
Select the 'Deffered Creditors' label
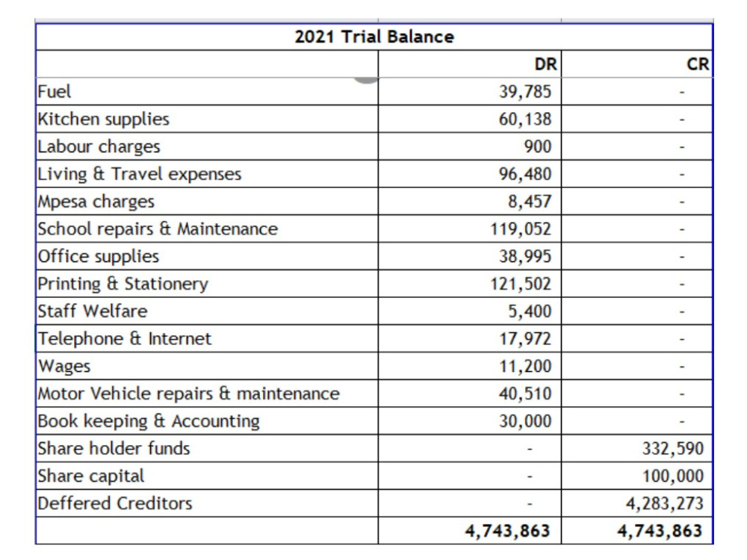coord(115,504)
